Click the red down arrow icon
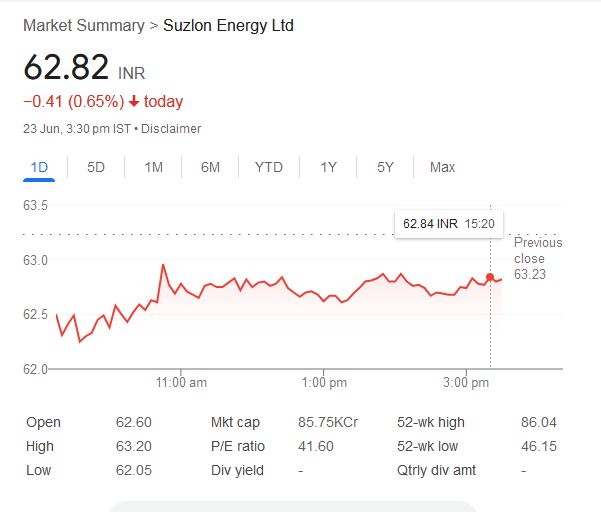 click(x=133, y=102)
